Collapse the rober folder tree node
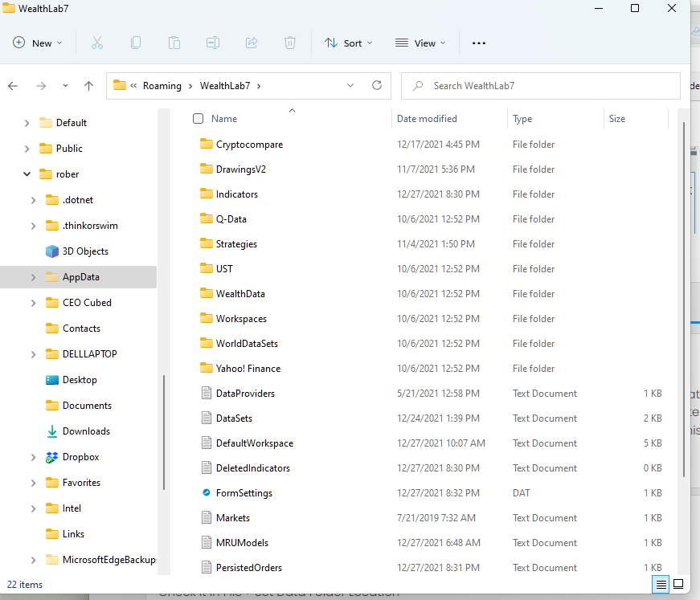 [27, 174]
